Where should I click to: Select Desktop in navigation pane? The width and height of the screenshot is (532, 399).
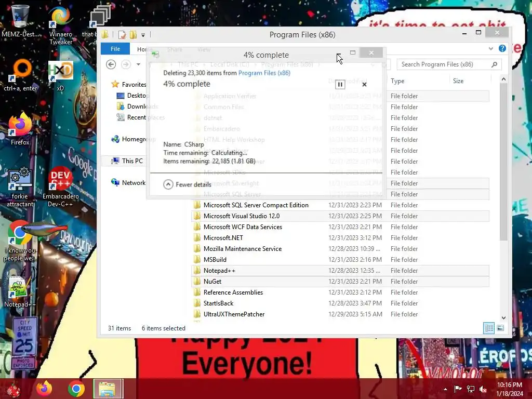[132, 96]
